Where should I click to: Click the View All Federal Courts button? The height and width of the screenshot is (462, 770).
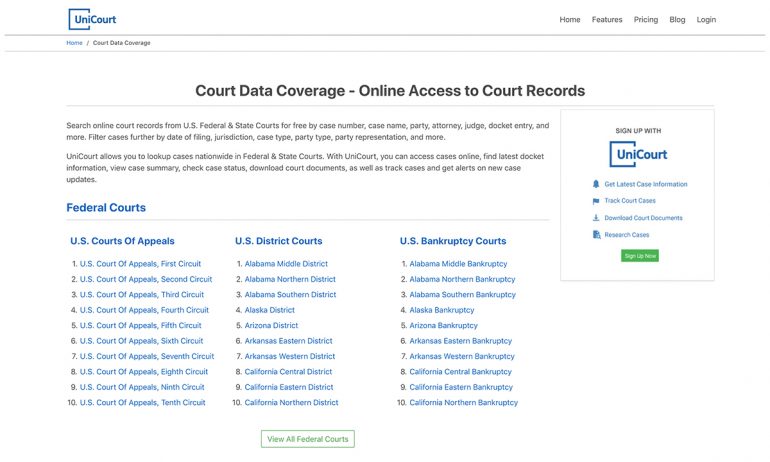point(308,439)
